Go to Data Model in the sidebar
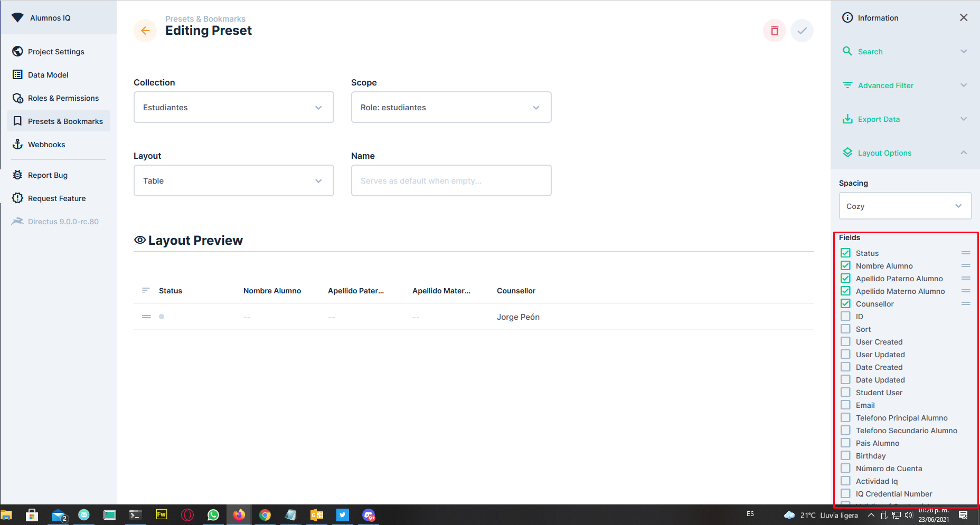 tap(59, 74)
